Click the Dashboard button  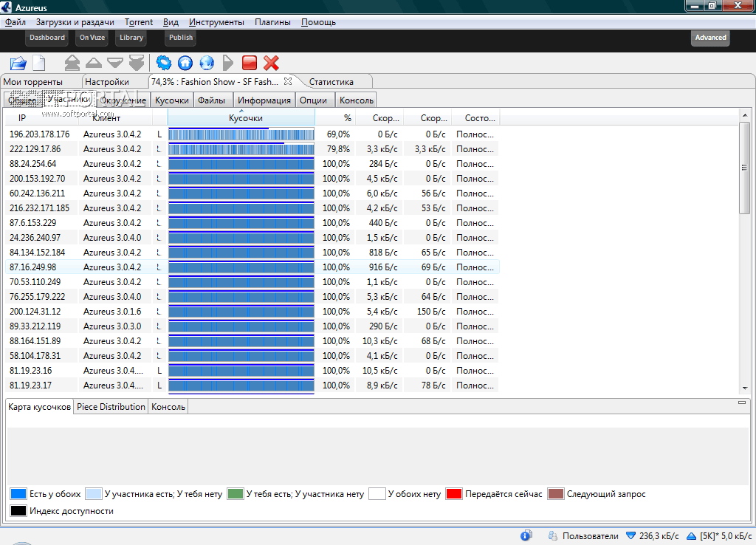[47, 38]
